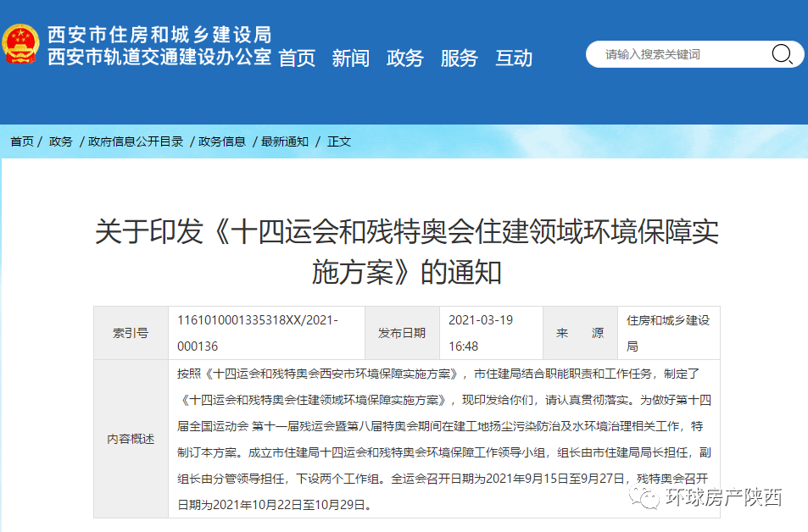Open the 政务 navigation menu item
This screenshot has height=532, width=808.
(x=405, y=58)
